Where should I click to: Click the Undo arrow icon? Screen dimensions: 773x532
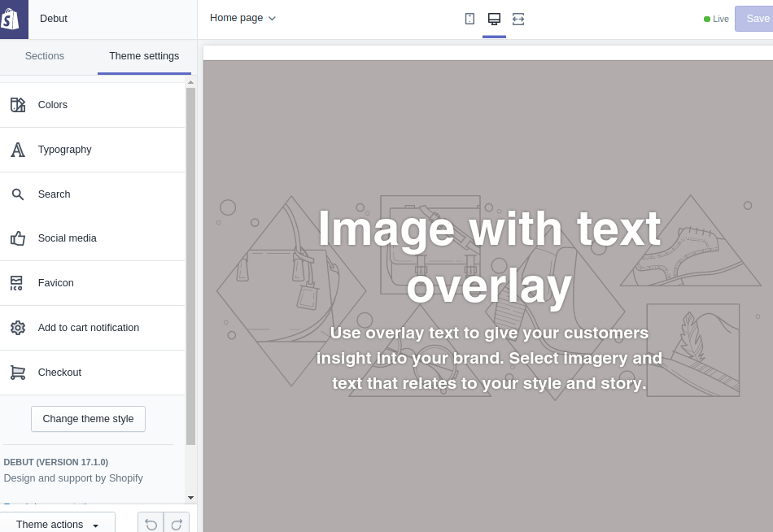pos(150,524)
